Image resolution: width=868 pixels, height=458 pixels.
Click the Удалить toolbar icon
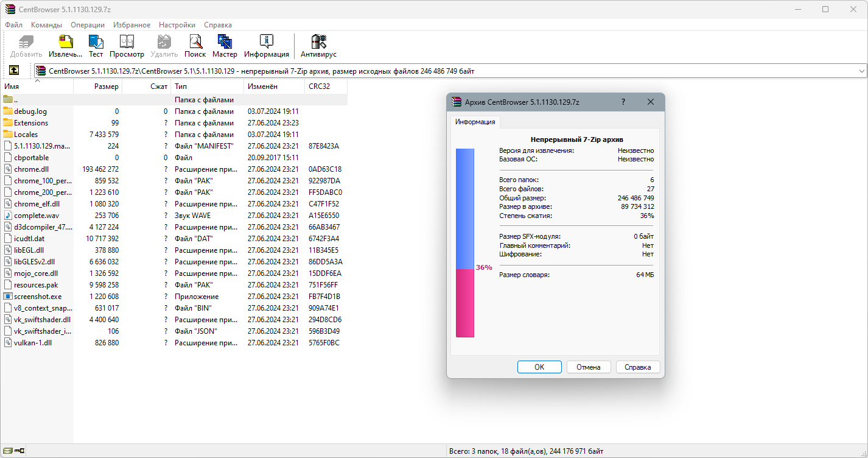tap(164, 42)
